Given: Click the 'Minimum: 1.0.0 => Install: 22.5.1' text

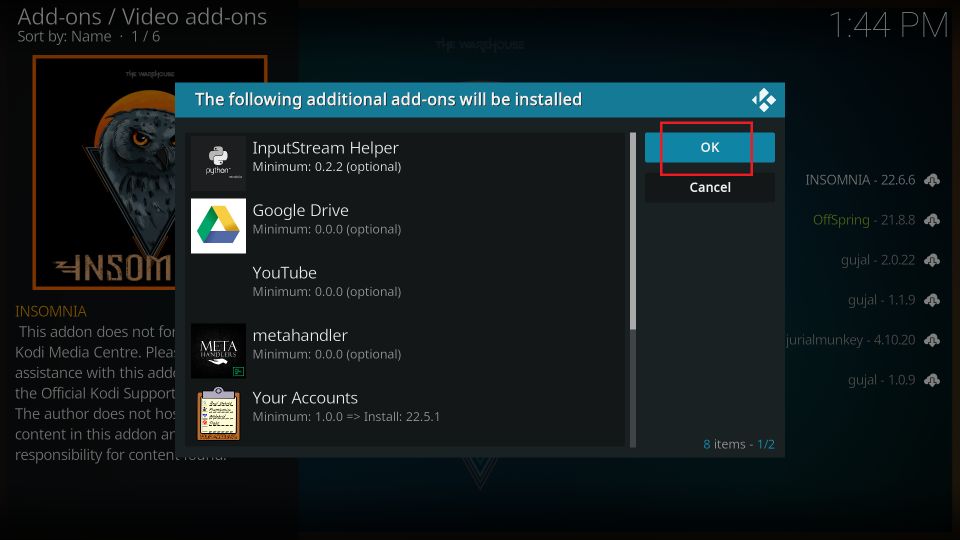Looking at the screenshot, I should pyautogui.click(x=346, y=417).
